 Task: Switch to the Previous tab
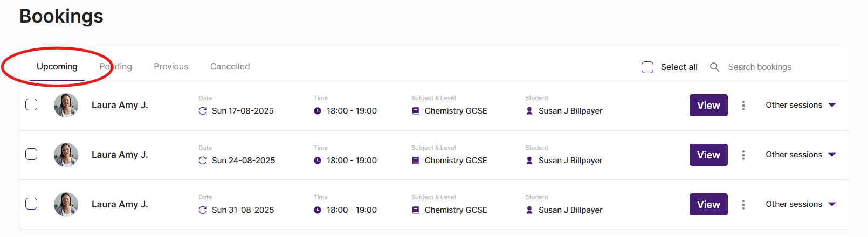(171, 67)
